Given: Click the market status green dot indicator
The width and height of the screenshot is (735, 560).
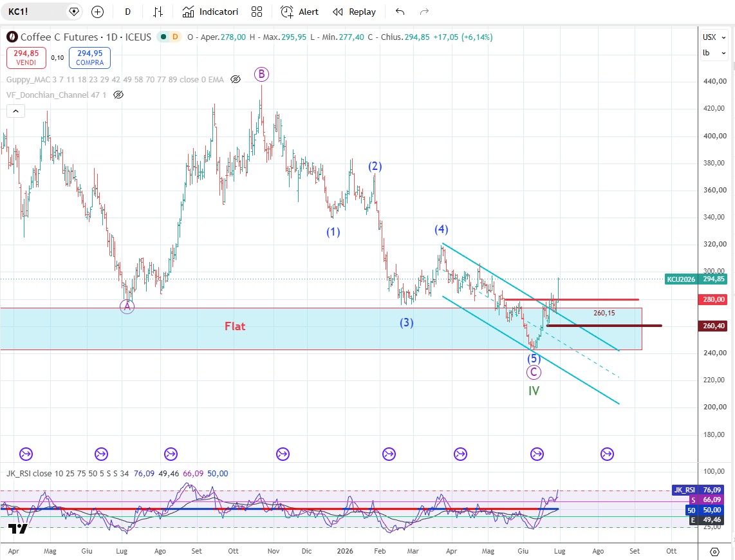Looking at the screenshot, I should (163, 37).
